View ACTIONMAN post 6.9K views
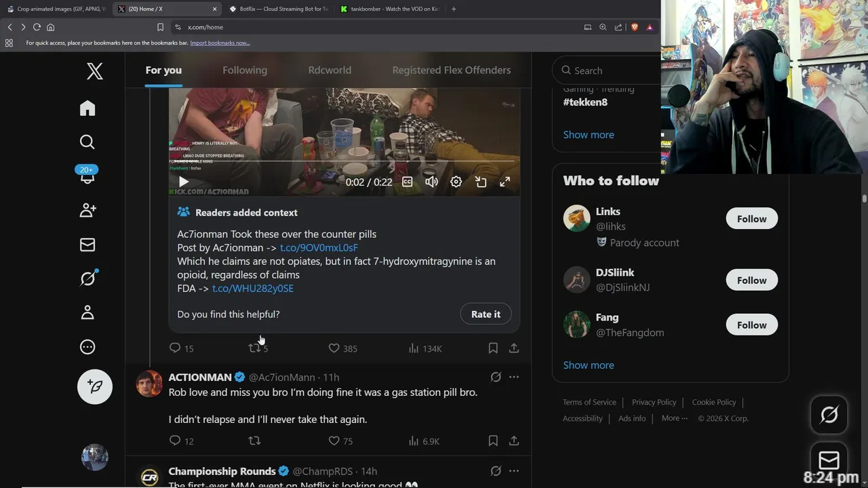Viewport: 868px width, 488px height. pyautogui.click(x=424, y=441)
